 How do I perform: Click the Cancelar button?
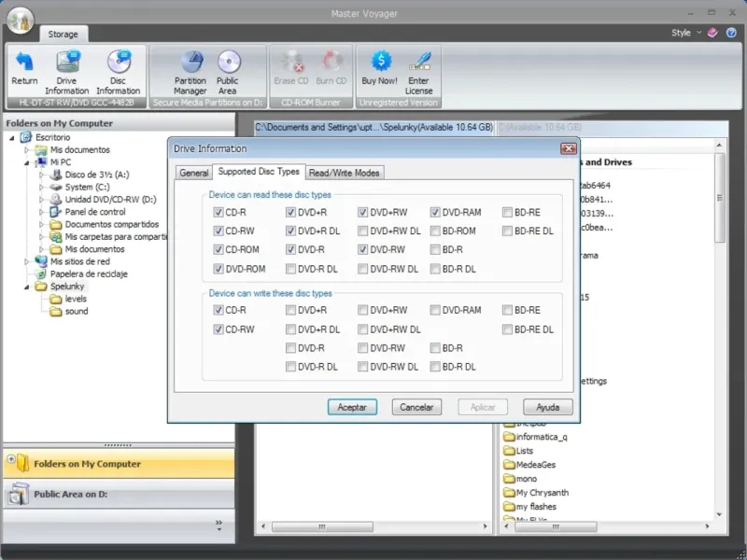point(416,407)
